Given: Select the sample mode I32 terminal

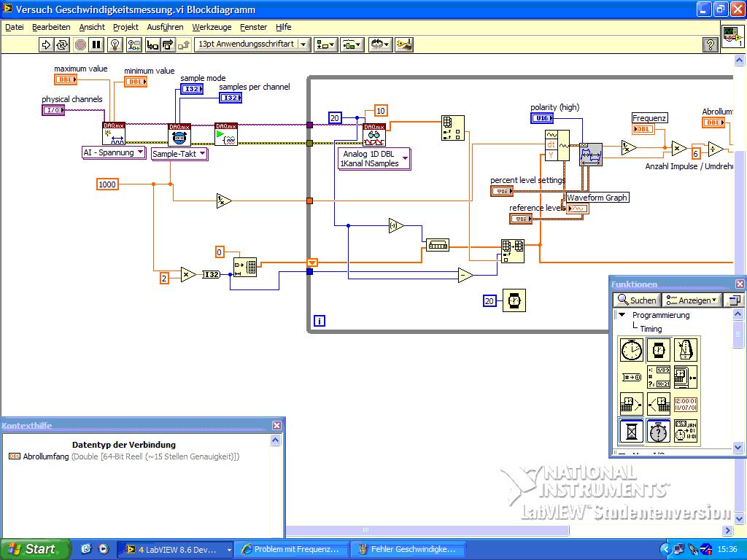Looking at the screenshot, I should tap(192, 88).
